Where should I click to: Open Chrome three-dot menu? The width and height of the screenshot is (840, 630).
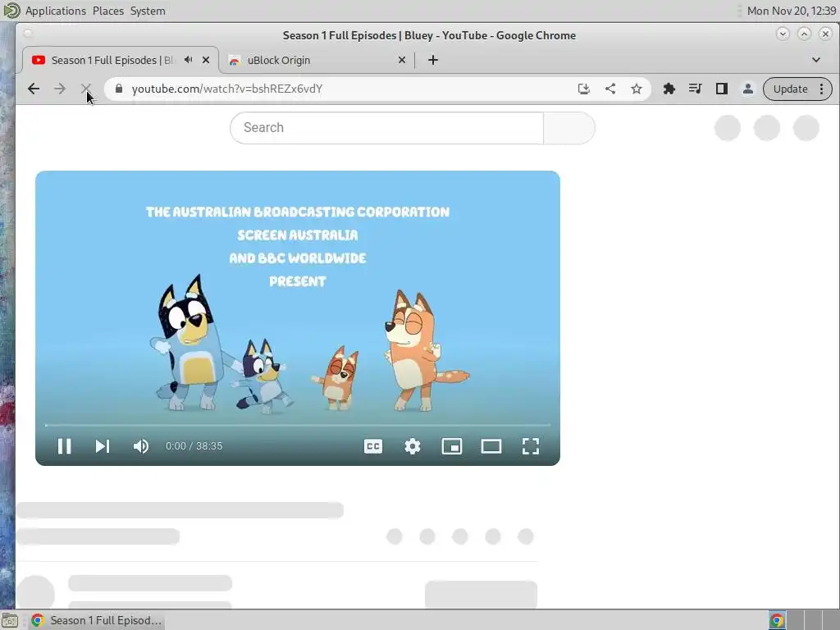point(822,89)
